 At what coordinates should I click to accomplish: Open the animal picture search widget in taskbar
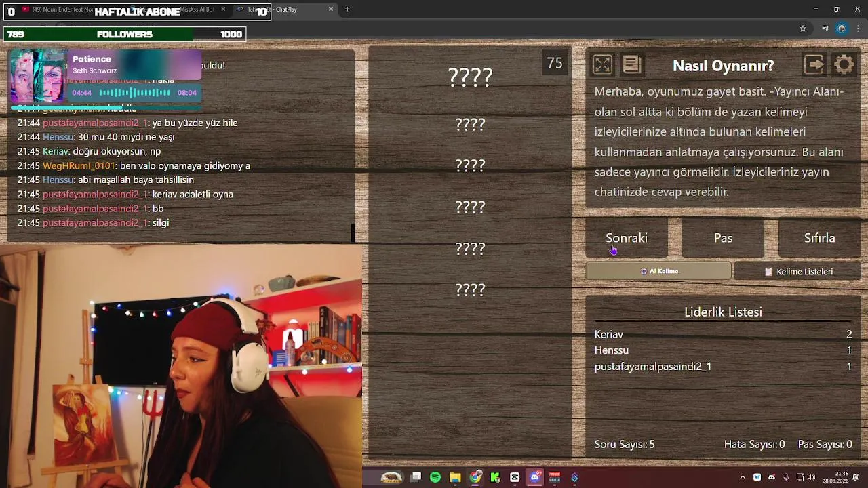391,478
